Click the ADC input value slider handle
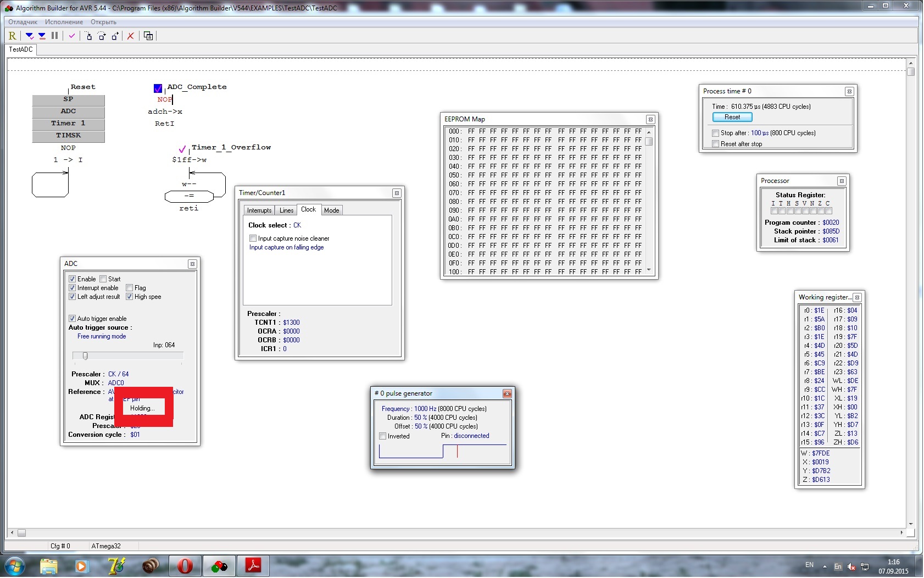 [x=85, y=356]
